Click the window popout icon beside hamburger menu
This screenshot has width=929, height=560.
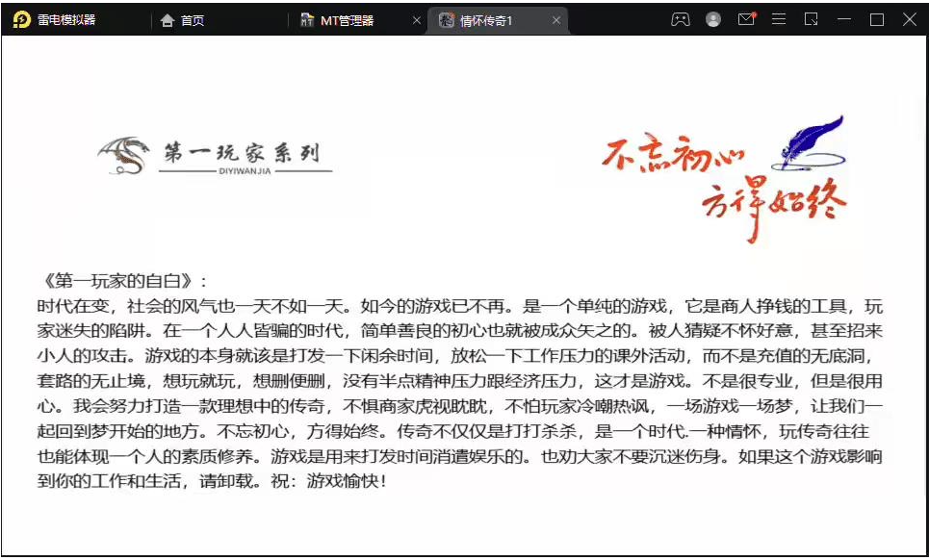(812, 19)
